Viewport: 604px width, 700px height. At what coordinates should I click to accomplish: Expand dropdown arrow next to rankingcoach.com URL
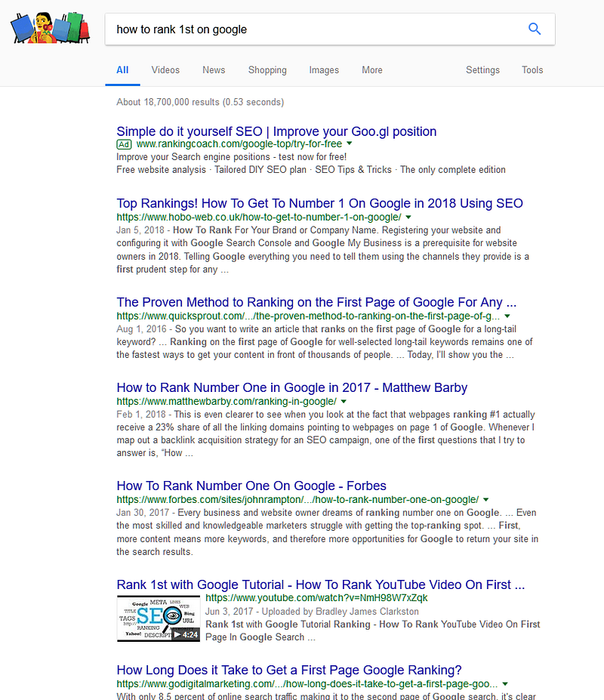pos(350,143)
